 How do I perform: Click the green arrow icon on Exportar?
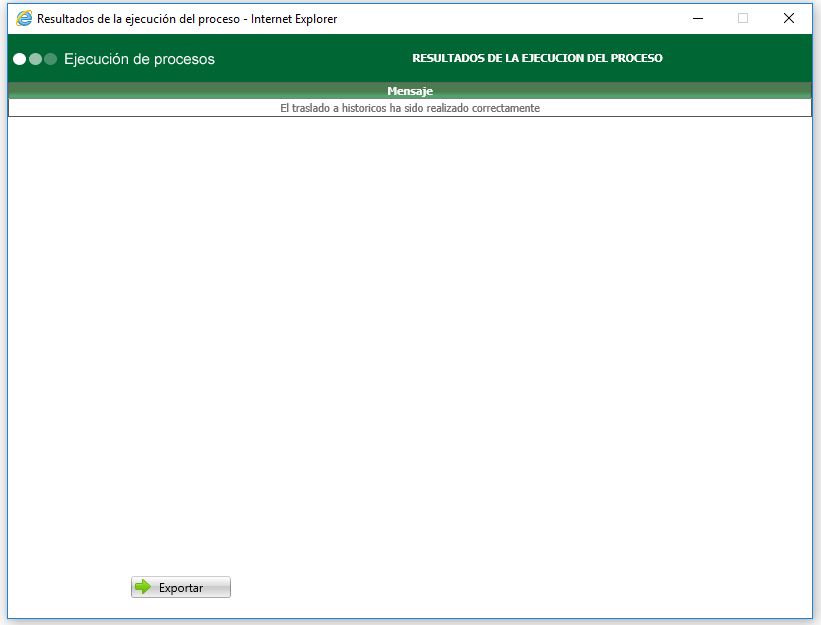coord(143,587)
